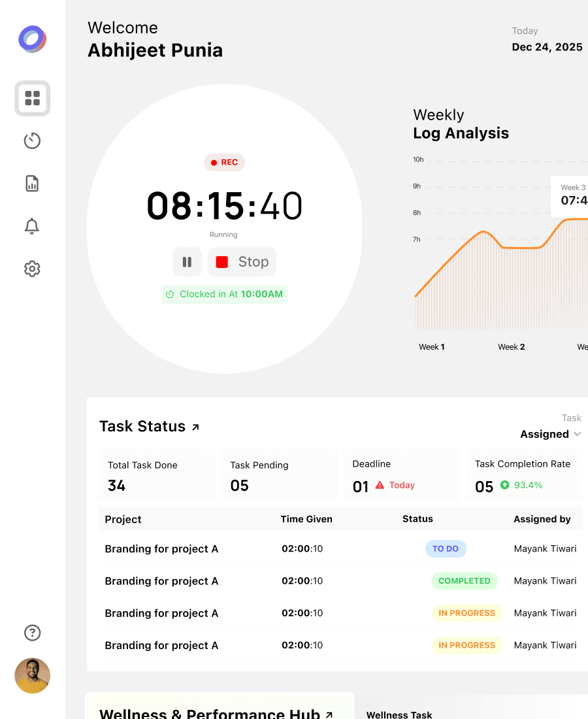Open the help question mark icon

32,633
